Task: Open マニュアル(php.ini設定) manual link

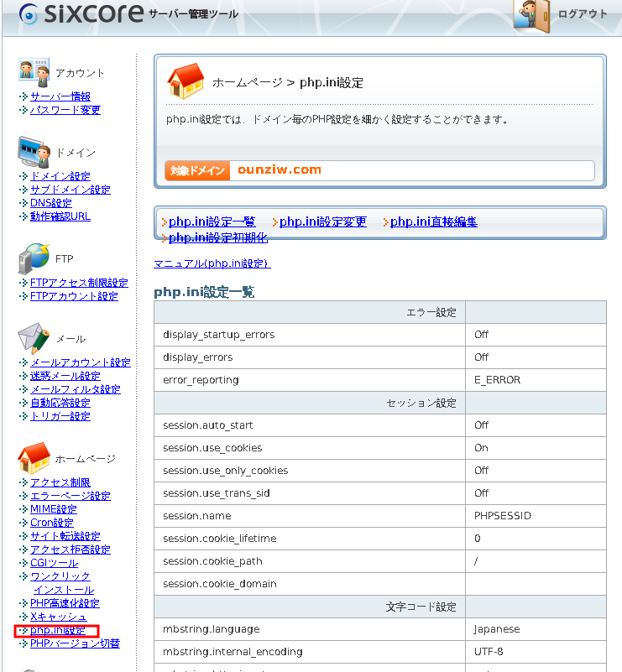Action: point(212,263)
